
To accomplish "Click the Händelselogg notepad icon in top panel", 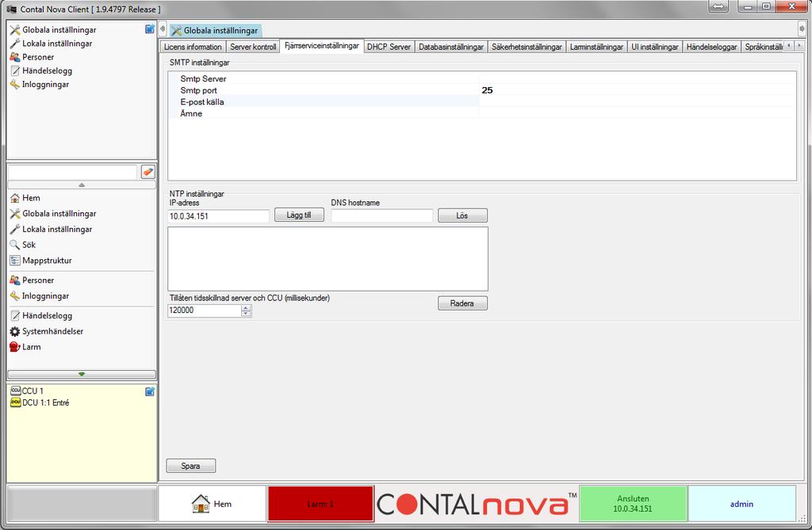I will pyautogui.click(x=15, y=71).
